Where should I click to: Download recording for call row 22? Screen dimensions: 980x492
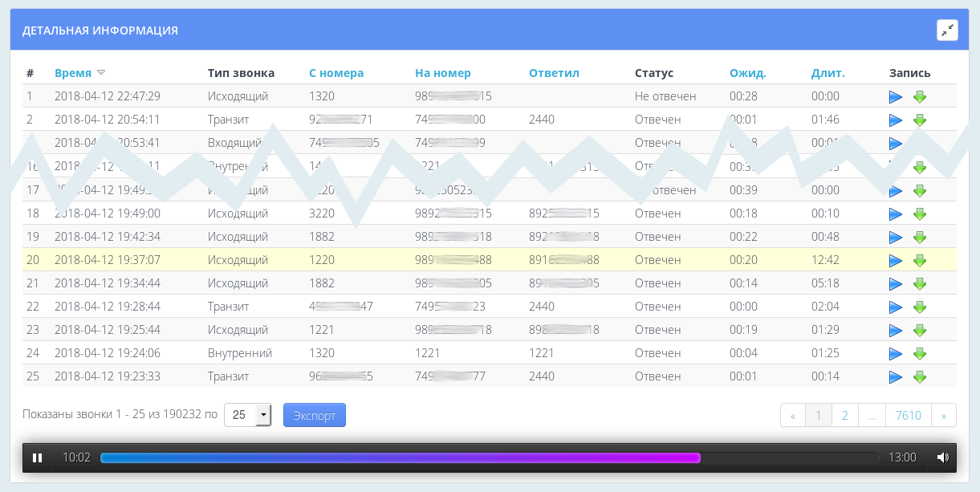pos(920,307)
